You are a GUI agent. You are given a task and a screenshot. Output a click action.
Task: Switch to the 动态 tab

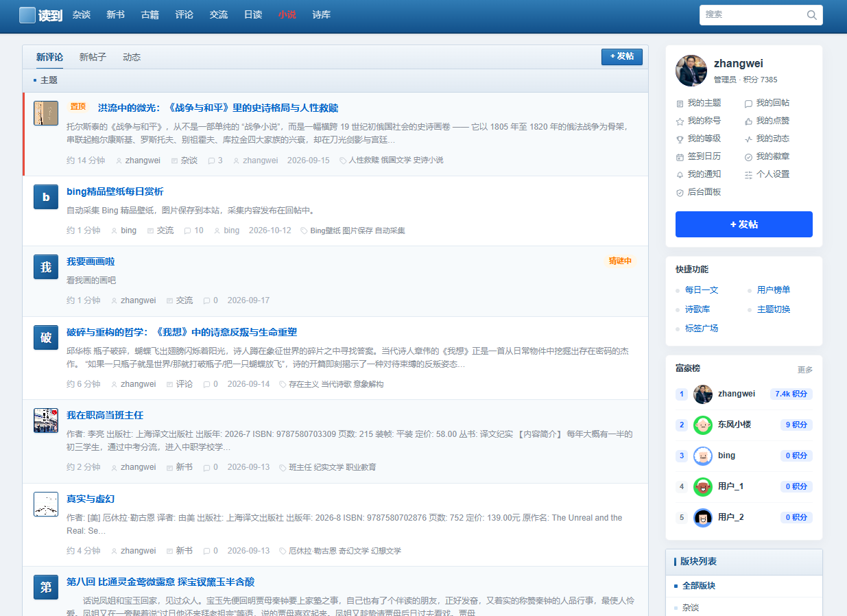pyautogui.click(x=132, y=57)
